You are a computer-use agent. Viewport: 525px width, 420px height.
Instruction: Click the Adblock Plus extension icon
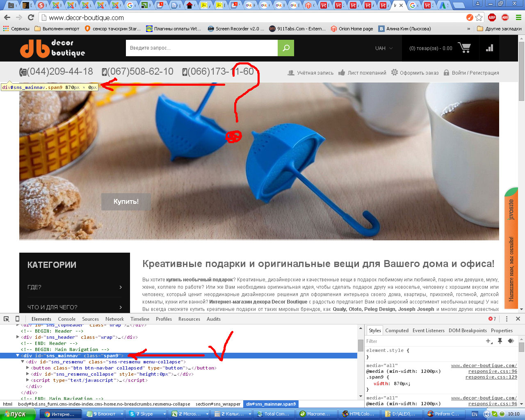[x=492, y=18]
